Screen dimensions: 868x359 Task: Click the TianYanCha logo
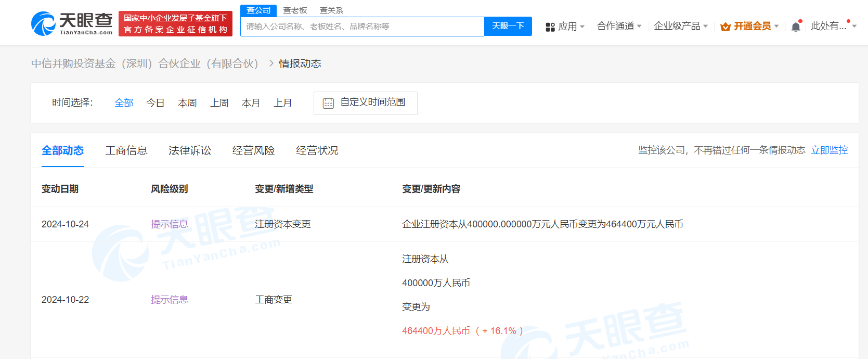click(72, 23)
